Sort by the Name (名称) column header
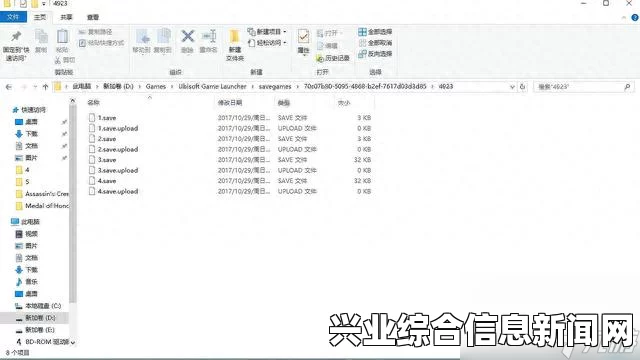Screen dimensions: 640x360 93,103
